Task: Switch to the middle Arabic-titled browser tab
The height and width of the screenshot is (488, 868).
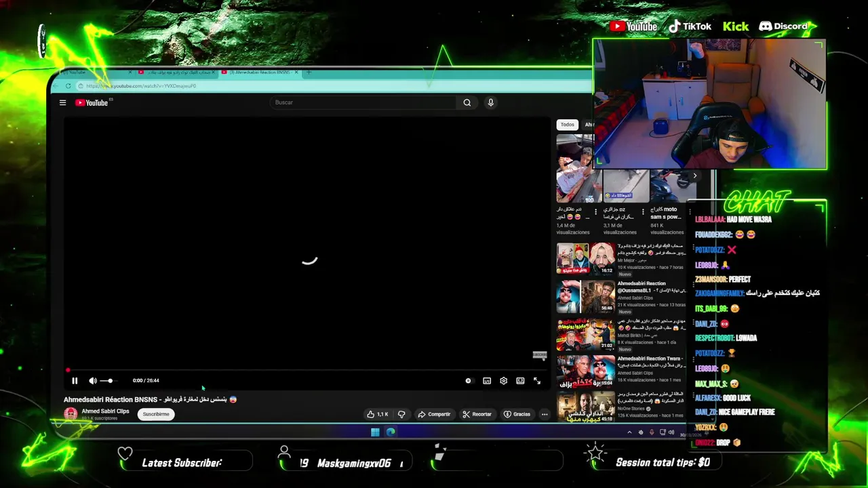Action: [176, 72]
